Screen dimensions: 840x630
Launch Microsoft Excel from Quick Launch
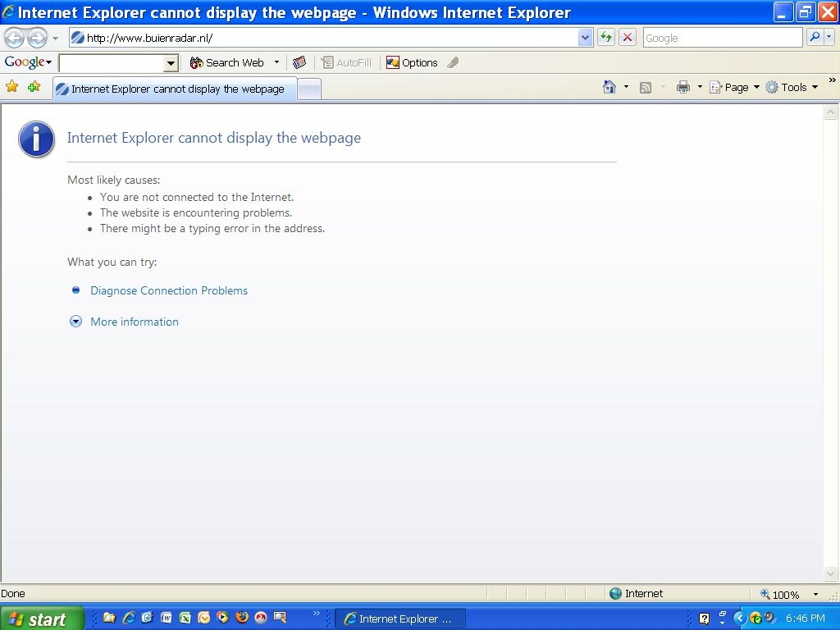[x=185, y=618]
